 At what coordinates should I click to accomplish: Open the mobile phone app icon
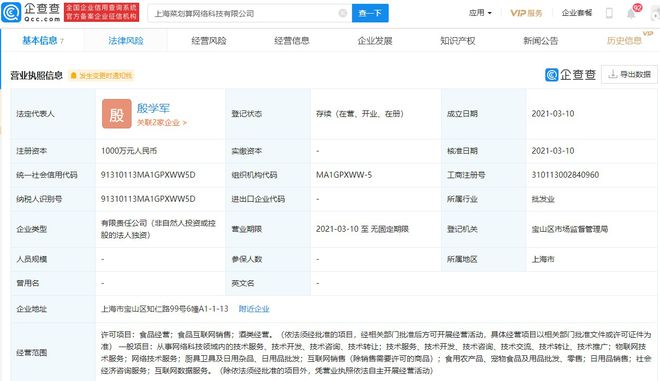[x=609, y=13]
